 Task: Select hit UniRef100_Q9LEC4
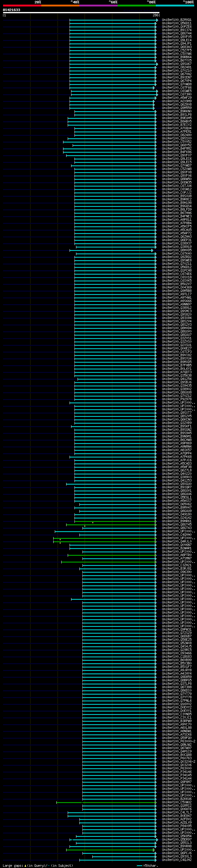tap(176, 40)
